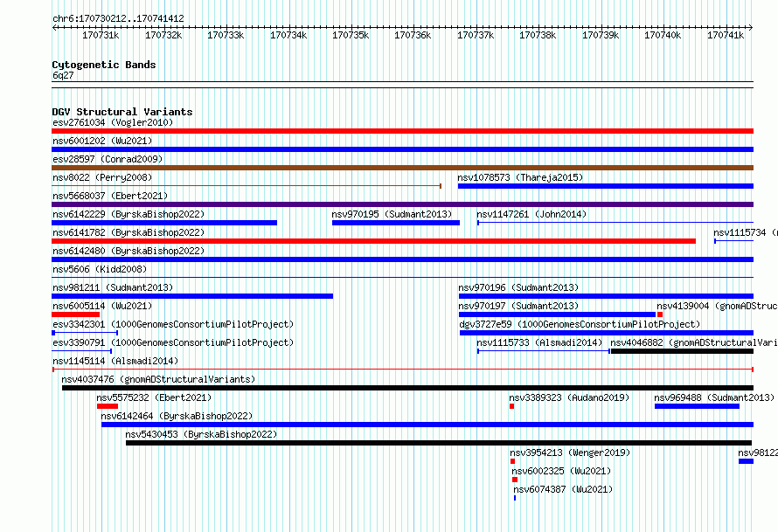Open the nsv6005114 (Wu2021) variant
The width and height of the screenshot is (778, 532).
click(102, 306)
